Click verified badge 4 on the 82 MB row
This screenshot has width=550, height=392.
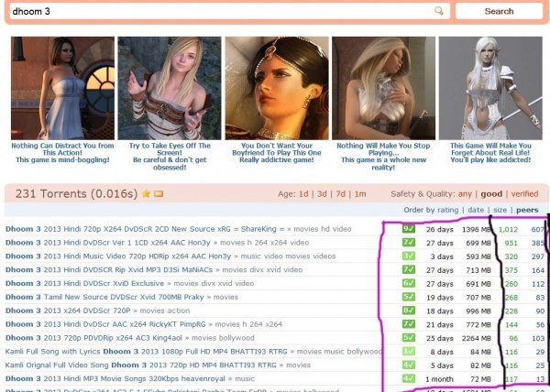409,365
